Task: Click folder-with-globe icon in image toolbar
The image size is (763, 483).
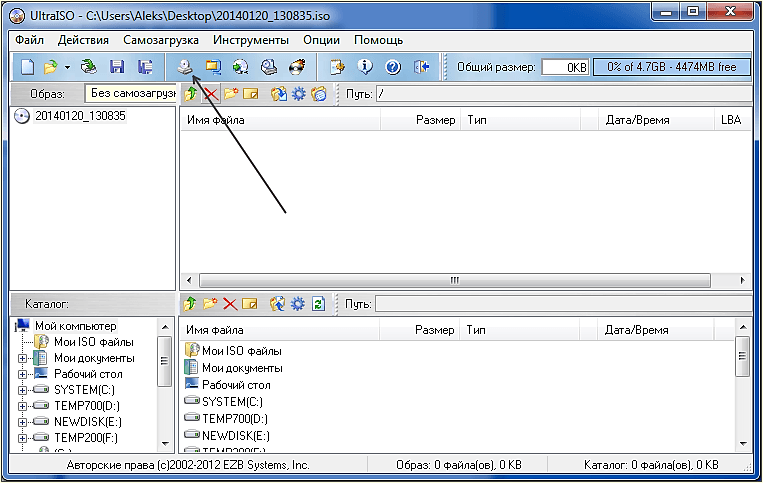Action: pos(319,93)
